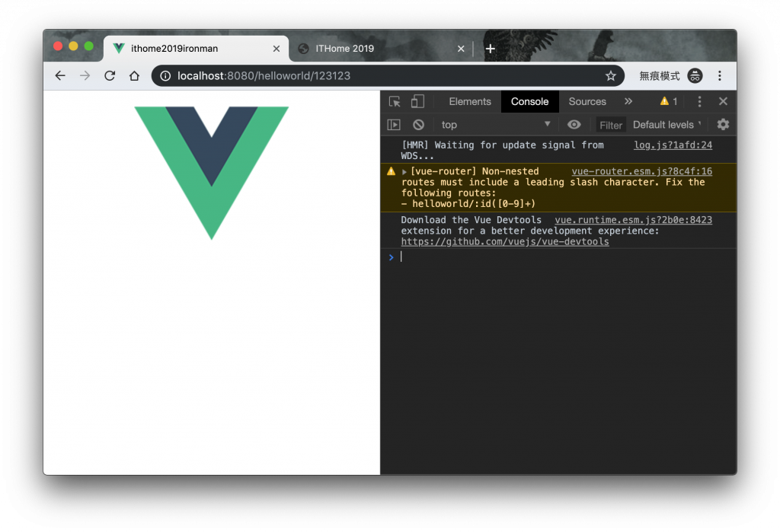Open Chrome's three-dot main menu
Viewport: 780px width, 532px height.
[x=719, y=75]
